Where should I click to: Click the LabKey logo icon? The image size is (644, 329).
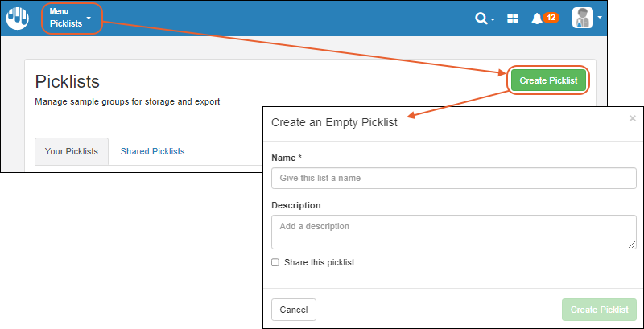click(x=17, y=18)
